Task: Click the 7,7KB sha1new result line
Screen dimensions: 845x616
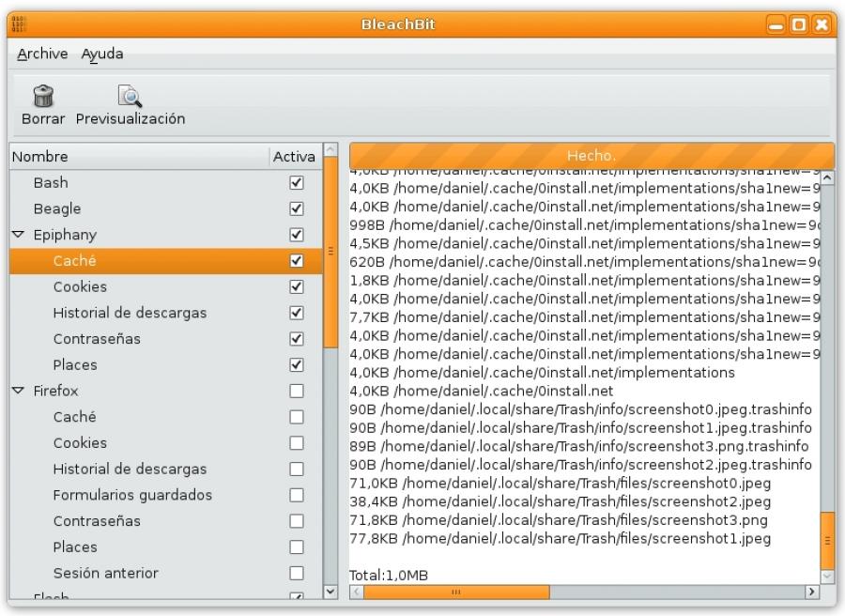Action: [x=585, y=317]
